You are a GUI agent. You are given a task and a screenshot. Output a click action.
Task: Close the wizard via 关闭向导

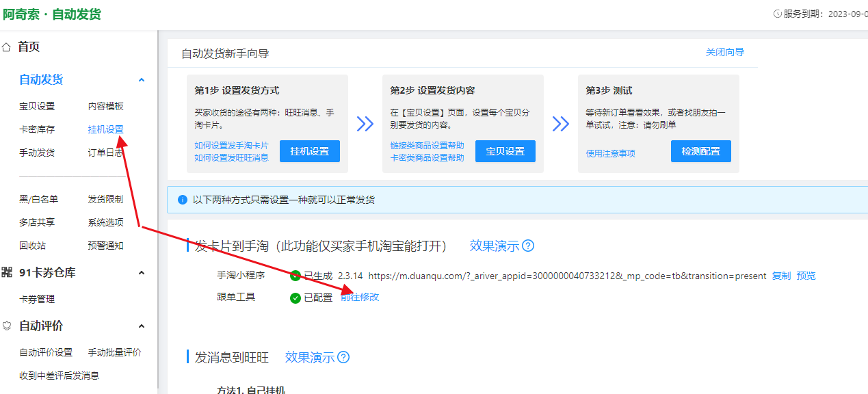[725, 53]
